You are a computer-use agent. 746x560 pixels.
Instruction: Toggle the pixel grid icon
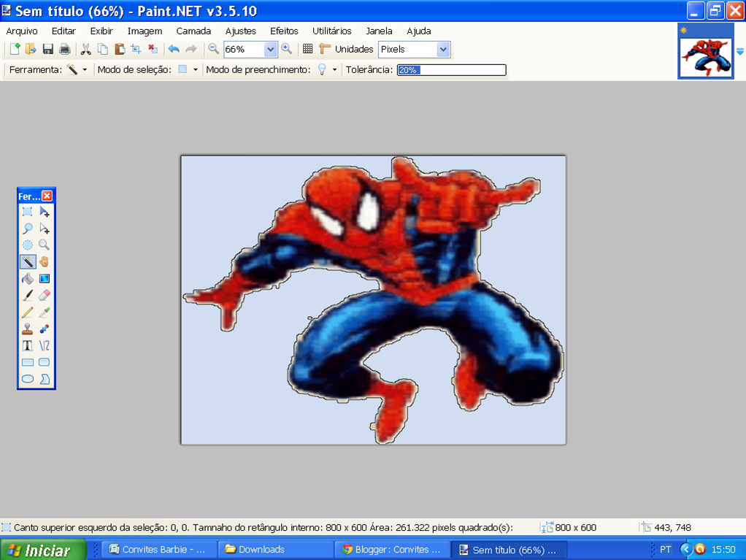[308, 49]
